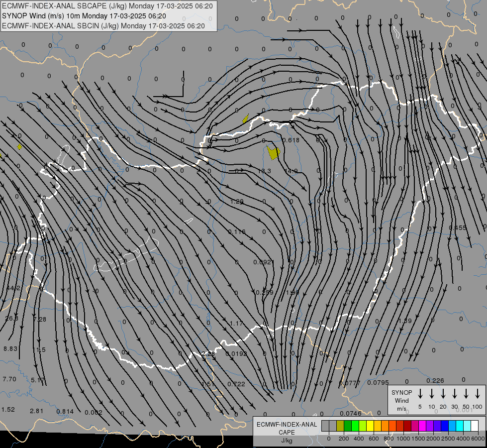Click the J/kg unit label in legend
This screenshot has width=487, height=448.
287,441
